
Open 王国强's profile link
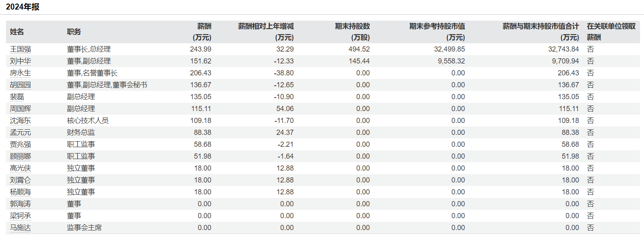20,49
